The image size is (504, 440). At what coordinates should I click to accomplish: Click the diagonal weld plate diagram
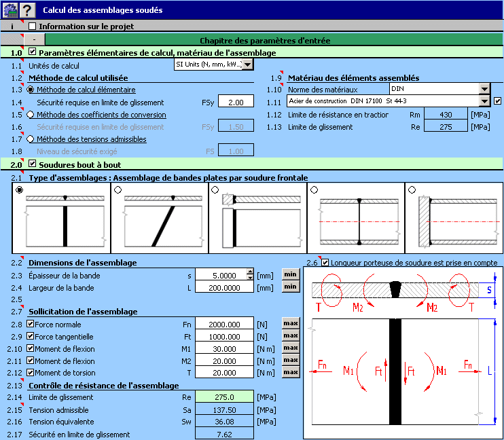(x=164, y=221)
